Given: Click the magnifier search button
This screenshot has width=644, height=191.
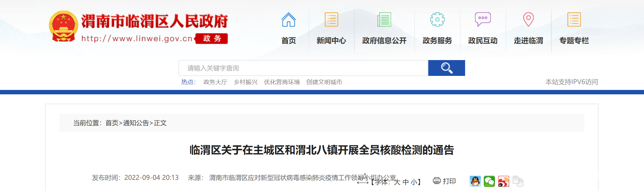Looking at the screenshot, I should [x=446, y=68].
